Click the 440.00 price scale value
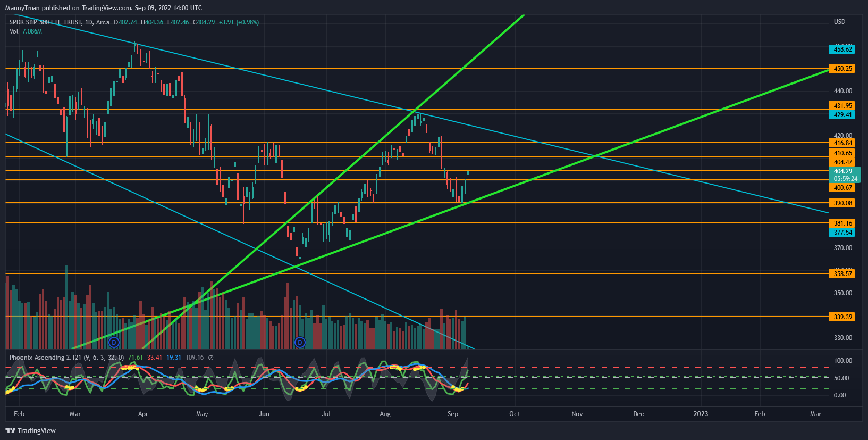The image size is (868, 440). pyautogui.click(x=843, y=91)
